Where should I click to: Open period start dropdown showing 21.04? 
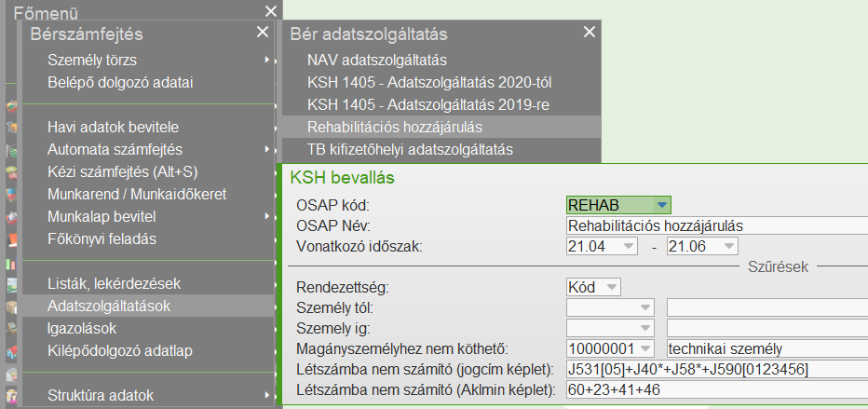628,246
